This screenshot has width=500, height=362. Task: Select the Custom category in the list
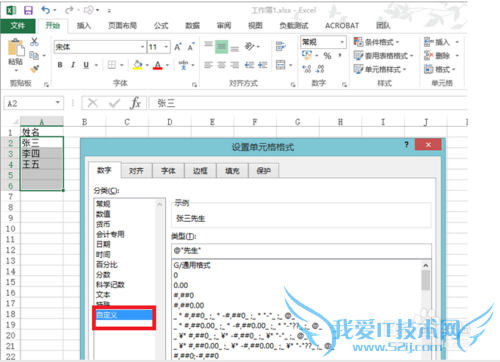[x=124, y=315]
